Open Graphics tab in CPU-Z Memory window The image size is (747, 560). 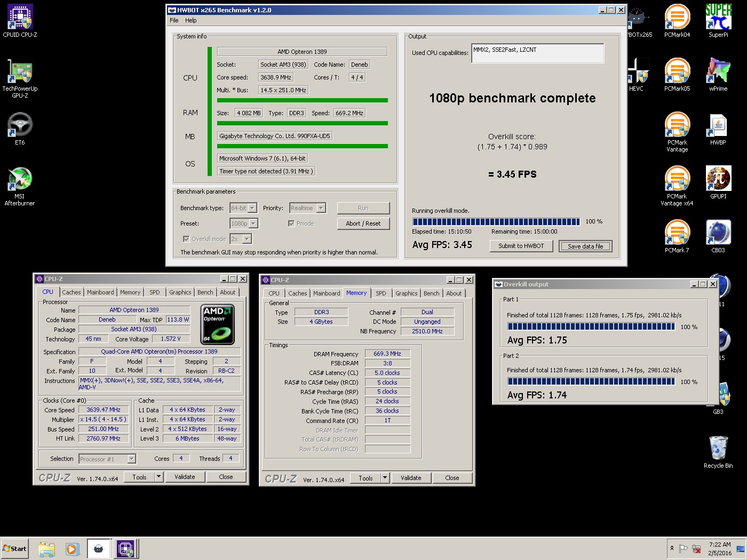(407, 293)
